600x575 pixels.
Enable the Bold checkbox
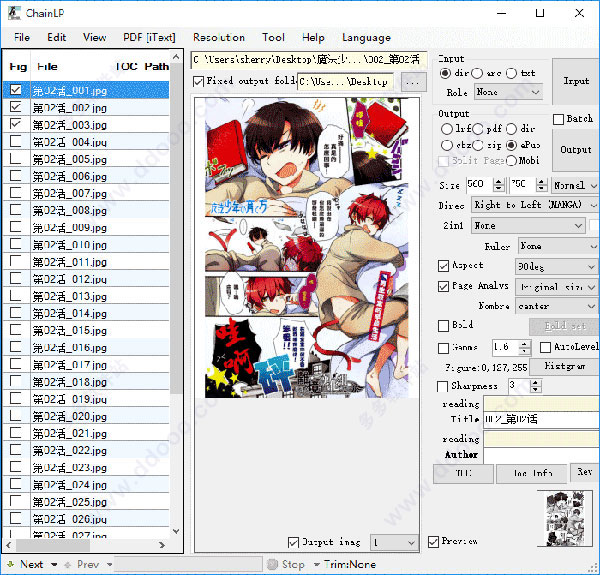coord(443,326)
